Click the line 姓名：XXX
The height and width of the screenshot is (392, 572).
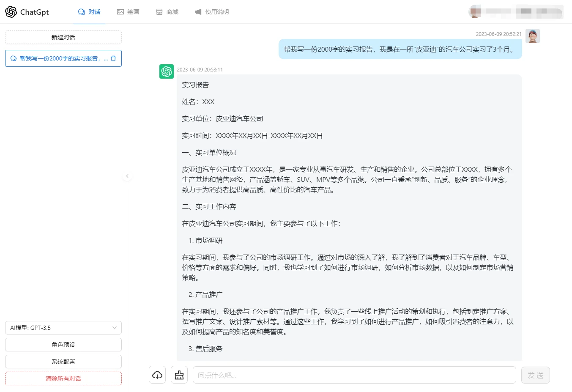pyautogui.click(x=198, y=102)
